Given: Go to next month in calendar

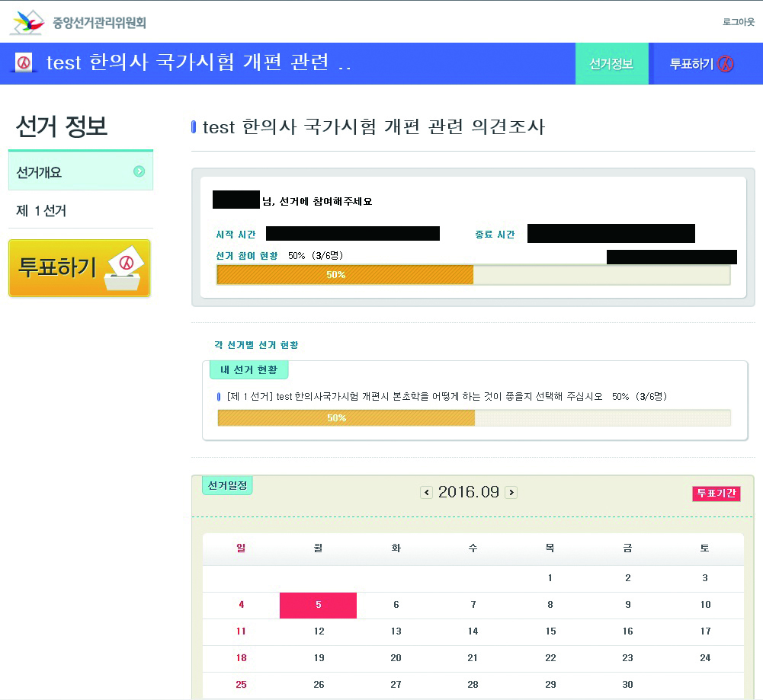Looking at the screenshot, I should [511, 493].
